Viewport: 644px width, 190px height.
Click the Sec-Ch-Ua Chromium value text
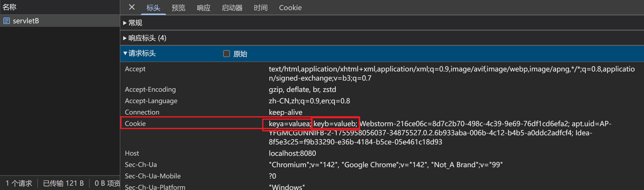pos(386,165)
